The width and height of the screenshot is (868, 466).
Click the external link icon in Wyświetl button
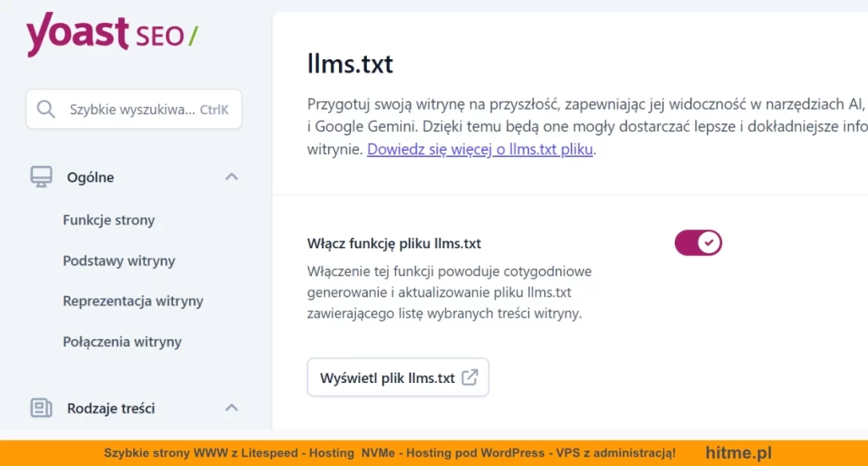point(470,377)
